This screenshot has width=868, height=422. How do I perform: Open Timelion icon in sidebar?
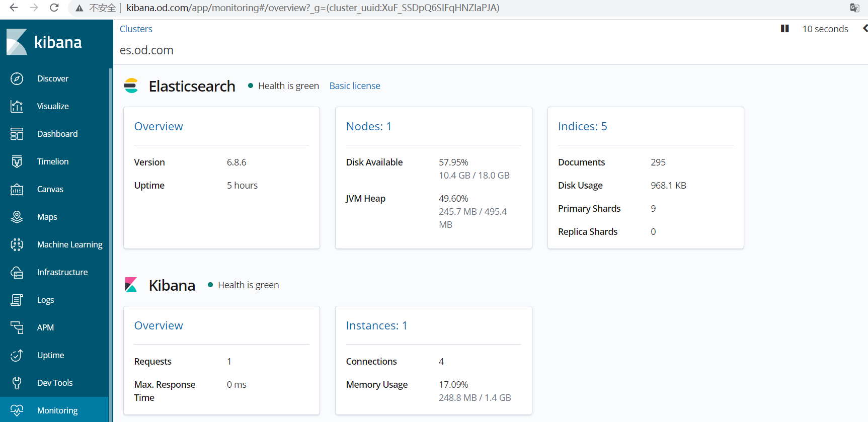point(17,161)
